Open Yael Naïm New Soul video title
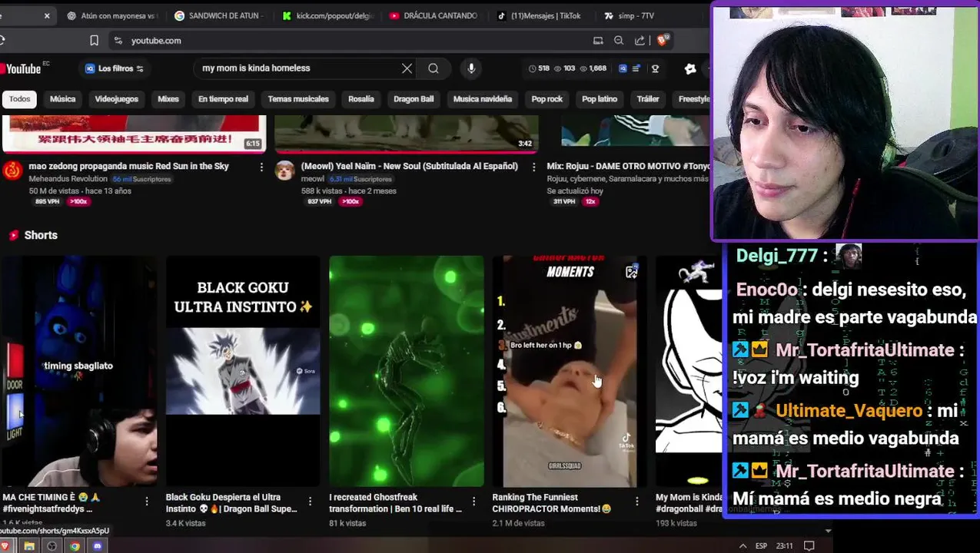 click(410, 166)
